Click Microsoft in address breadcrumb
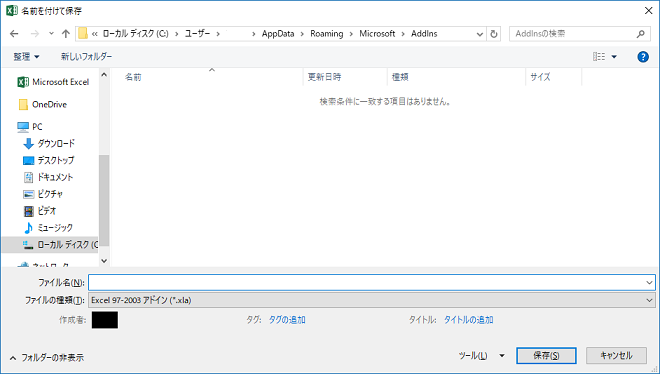Viewport: 660px width, 374px height. coord(377,34)
